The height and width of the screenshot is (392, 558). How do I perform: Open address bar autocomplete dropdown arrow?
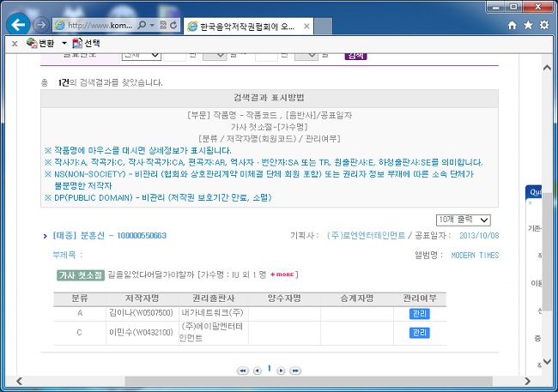[x=152, y=25]
